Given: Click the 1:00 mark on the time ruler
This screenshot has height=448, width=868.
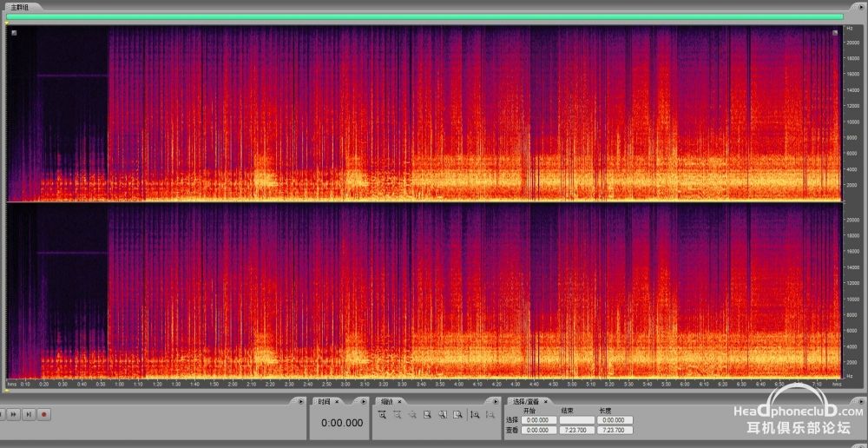Looking at the screenshot, I should [119, 384].
